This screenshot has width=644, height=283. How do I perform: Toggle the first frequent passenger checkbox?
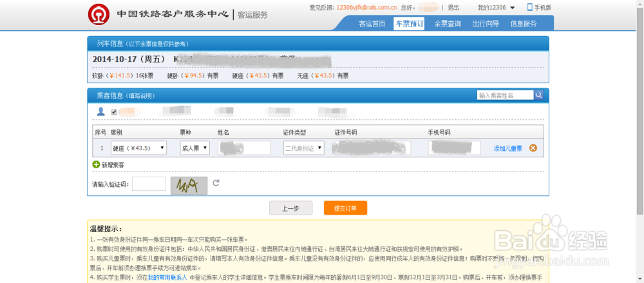(x=114, y=112)
